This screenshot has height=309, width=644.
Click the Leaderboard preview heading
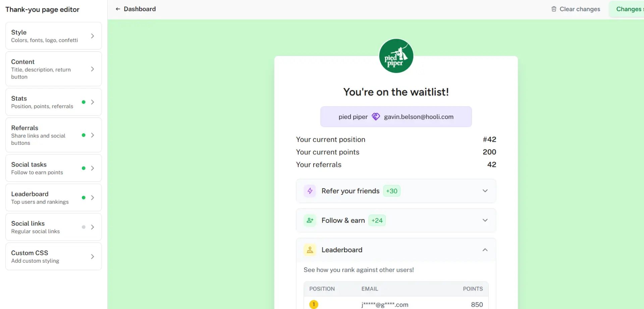(x=342, y=250)
